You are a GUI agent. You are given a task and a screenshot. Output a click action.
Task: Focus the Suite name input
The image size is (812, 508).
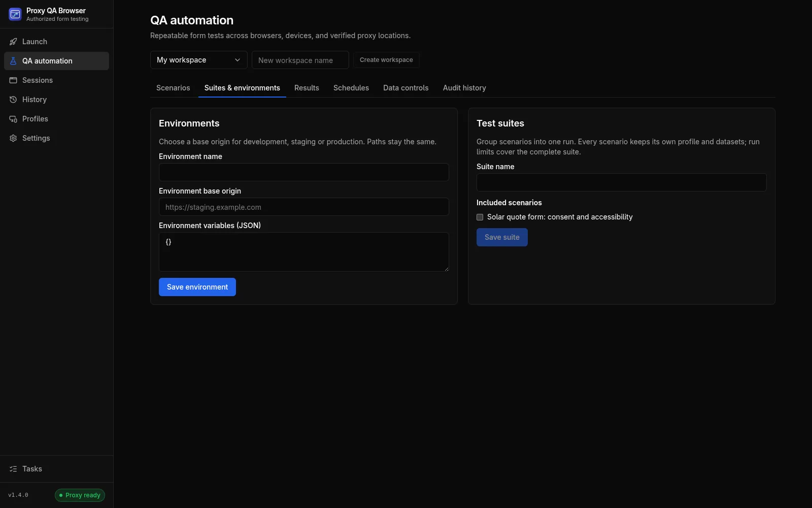pos(622,182)
